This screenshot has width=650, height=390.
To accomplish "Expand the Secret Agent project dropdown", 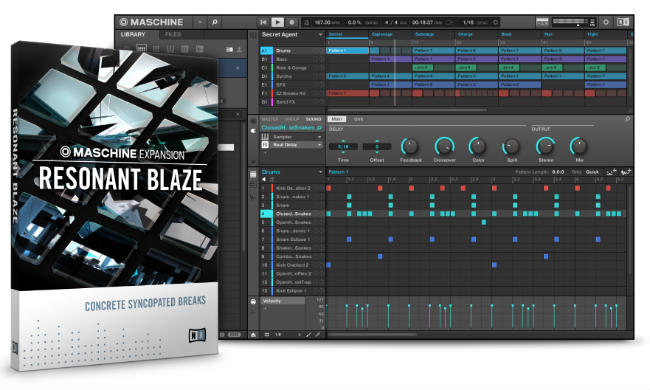I will point(320,35).
